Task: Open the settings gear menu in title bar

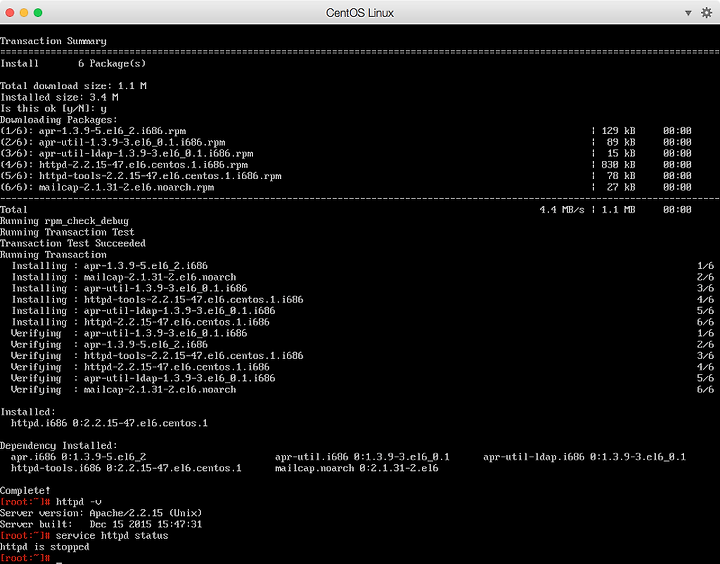Action: coord(706,12)
